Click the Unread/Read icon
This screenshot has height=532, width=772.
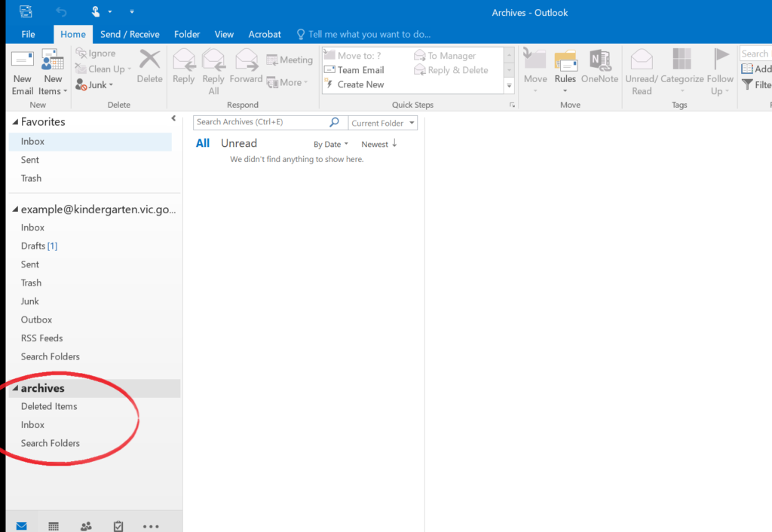[x=642, y=59]
